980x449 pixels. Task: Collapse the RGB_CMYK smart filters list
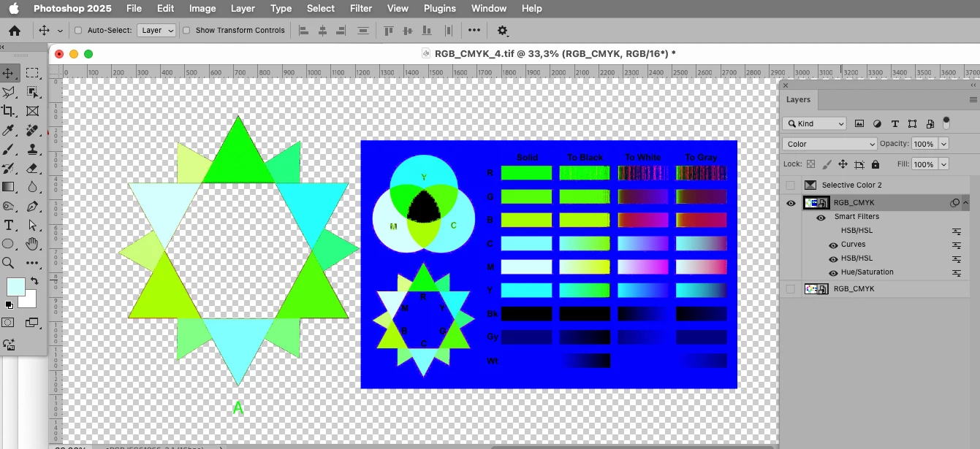[966, 203]
